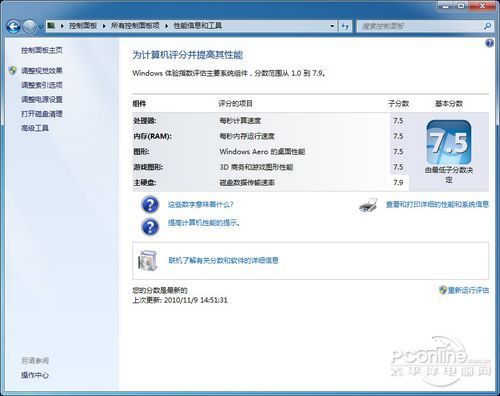Click the 组件 column header
This screenshot has width=500, height=396.
point(139,104)
